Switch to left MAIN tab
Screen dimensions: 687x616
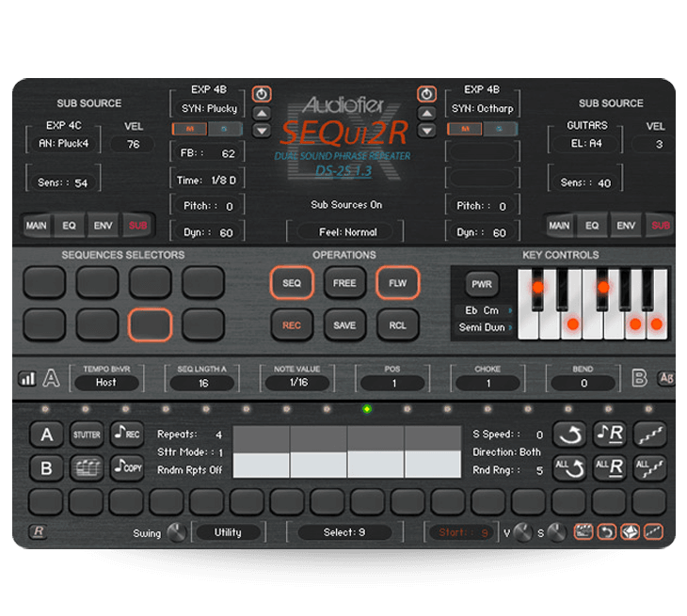tap(37, 226)
